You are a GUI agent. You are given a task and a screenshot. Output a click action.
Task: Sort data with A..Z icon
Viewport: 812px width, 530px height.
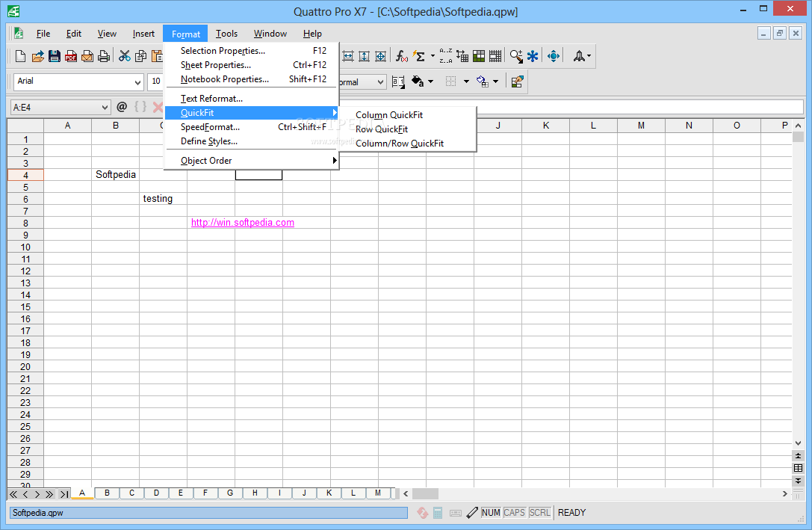pos(445,56)
